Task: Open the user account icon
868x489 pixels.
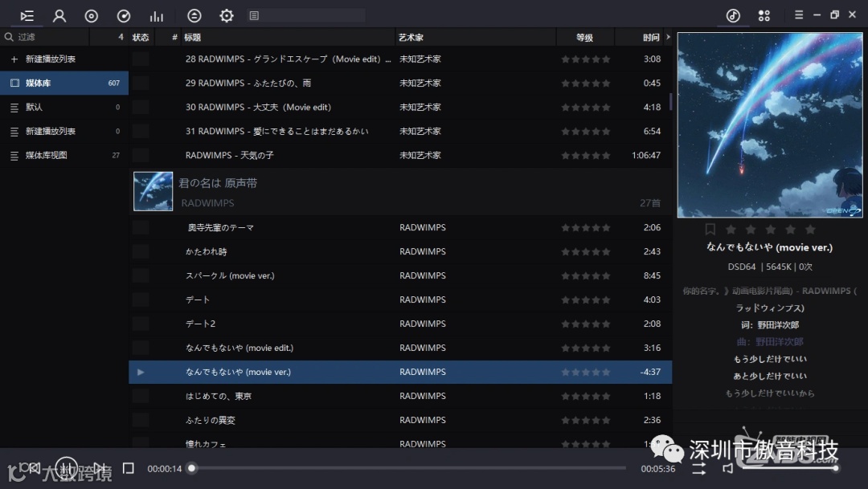Action: (59, 15)
